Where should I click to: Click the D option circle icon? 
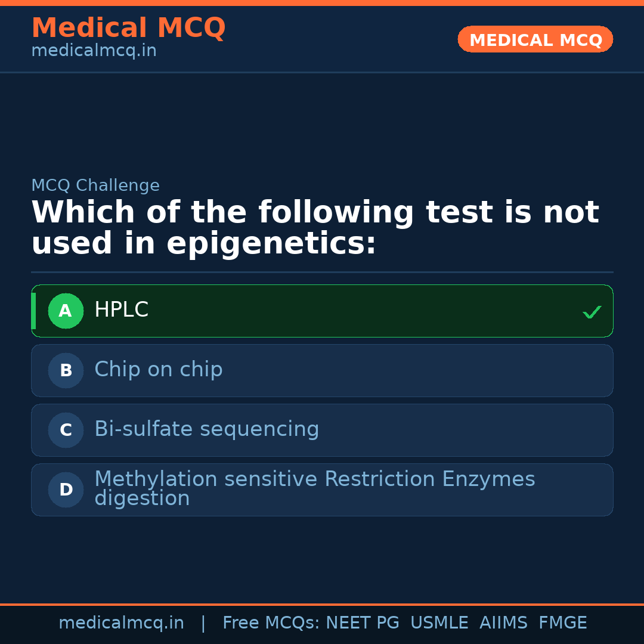point(66,490)
